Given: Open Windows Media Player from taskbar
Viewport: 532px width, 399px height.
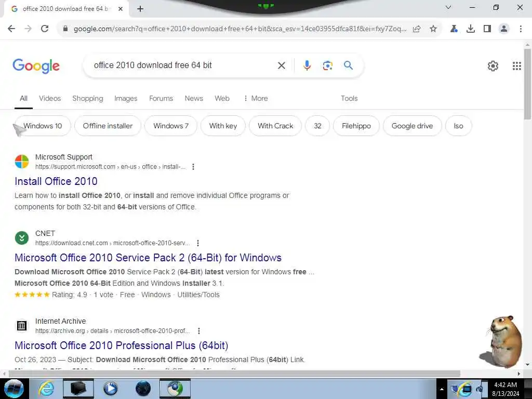Looking at the screenshot, I should point(110,389).
